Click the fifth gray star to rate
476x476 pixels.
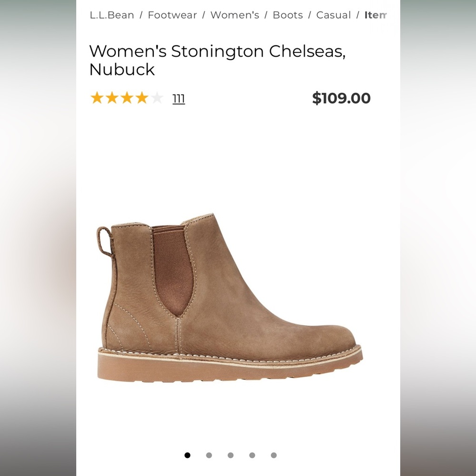pyautogui.click(x=157, y=98)
